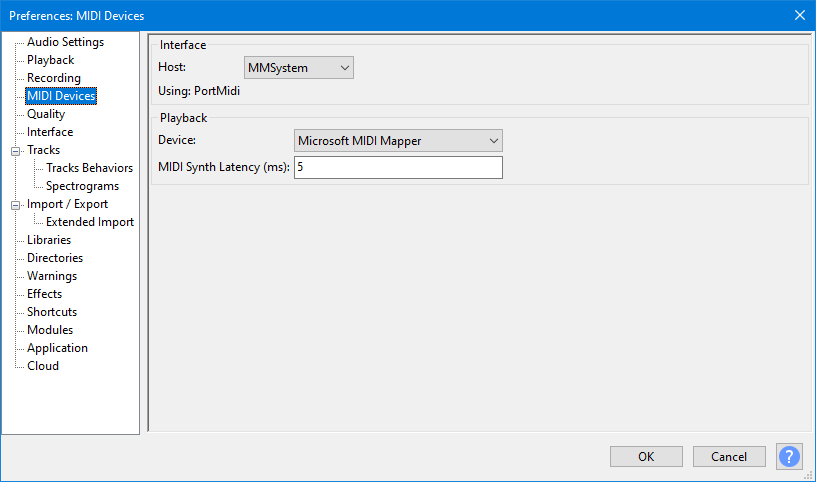Viewport: 816px width, 482px height.
Task: Open the Directories preferences page
Action: click(55, 258)
